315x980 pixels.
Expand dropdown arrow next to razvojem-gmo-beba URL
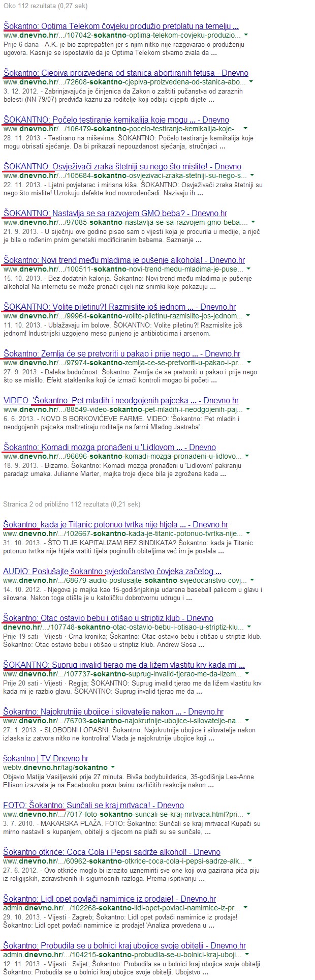(253, 223)
